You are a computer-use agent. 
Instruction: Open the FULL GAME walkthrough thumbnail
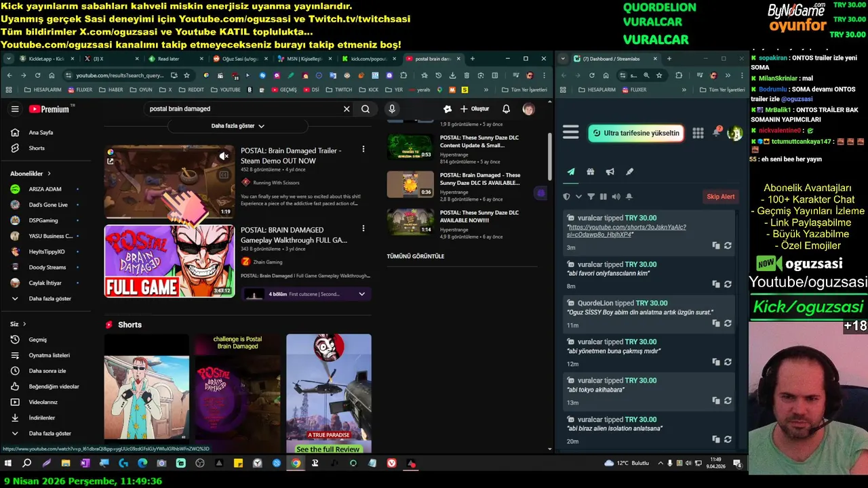tap(170, 261)
